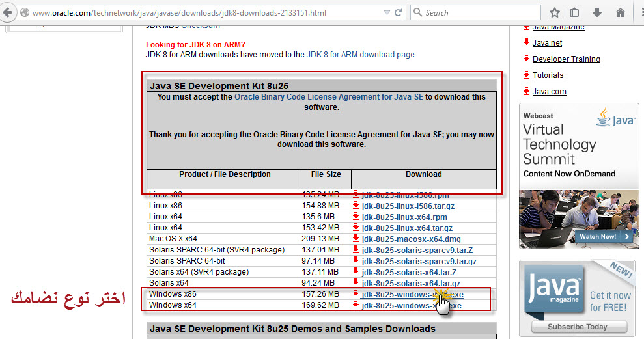Download jdk-8u25-solaris-x64.tar.gz
The width and height of the screenshot is (644, 339).
pyautogui.click(x=411, y=284)
